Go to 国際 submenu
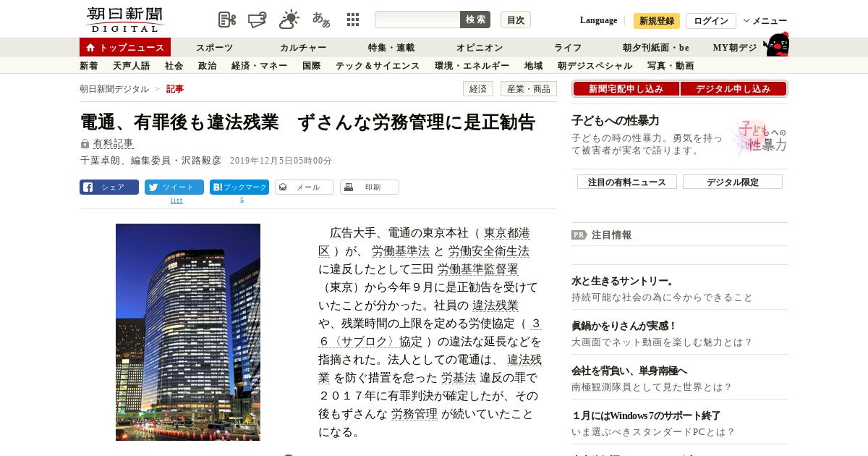The width and height of the screenshot is (868, 456). point(312,66)
